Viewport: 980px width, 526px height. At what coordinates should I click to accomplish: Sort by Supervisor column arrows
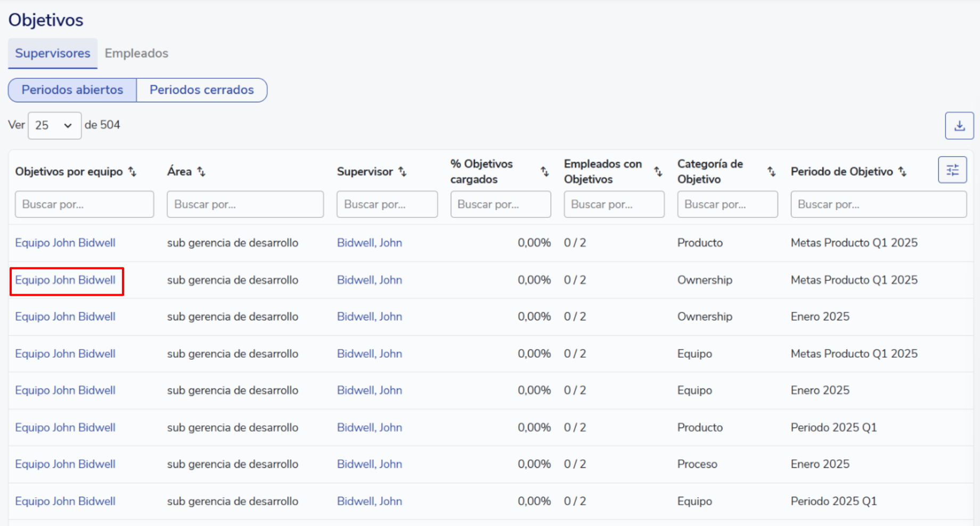pyautogui.click(x=402, y=172)
